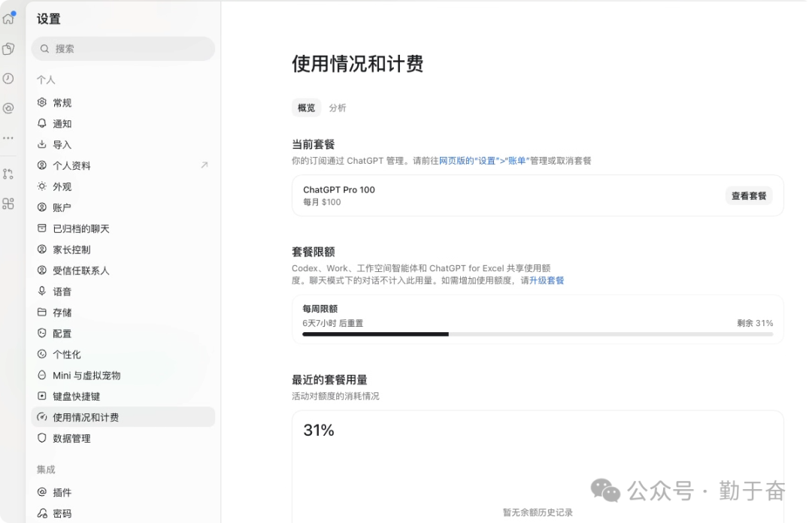The width and height of the screenshot is (812, 523).
Task: Click the microphone icon beside 语音
Action: [x=42, y=291]
